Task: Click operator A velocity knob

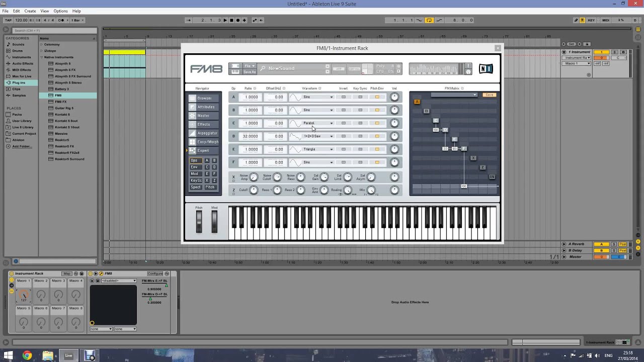Action: click(x=394, y=97)
